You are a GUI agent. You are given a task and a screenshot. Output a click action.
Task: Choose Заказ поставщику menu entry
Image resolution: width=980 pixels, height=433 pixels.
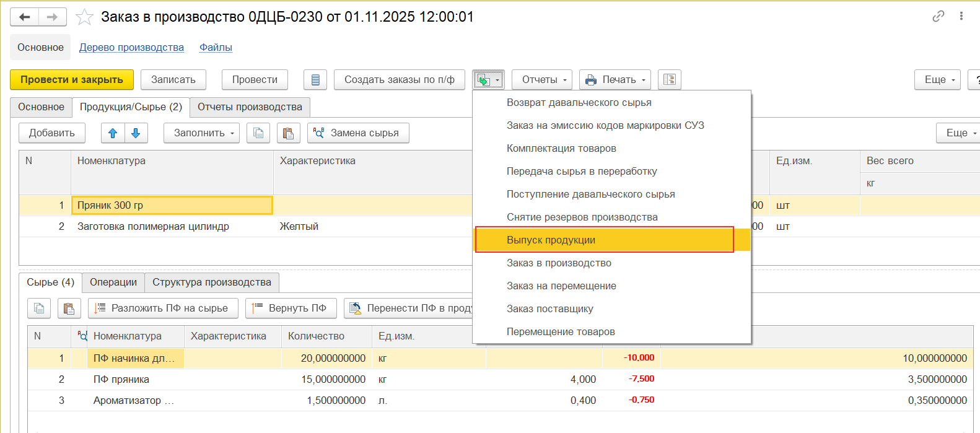pyautogui.click(x=549, y=309)
